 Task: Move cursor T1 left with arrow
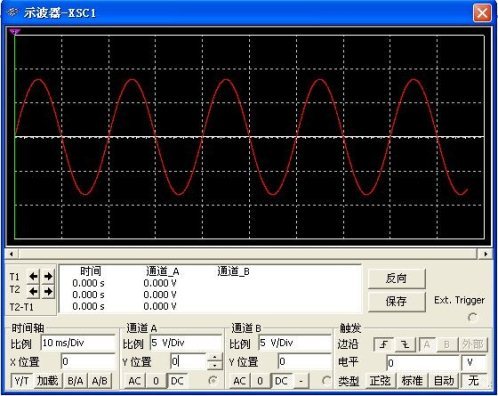tap(33, 276)
